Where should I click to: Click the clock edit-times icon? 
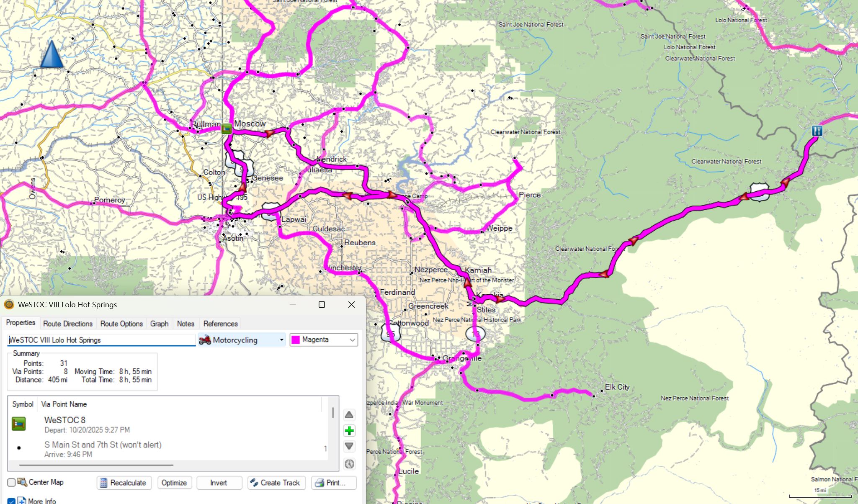coord(349,464)
